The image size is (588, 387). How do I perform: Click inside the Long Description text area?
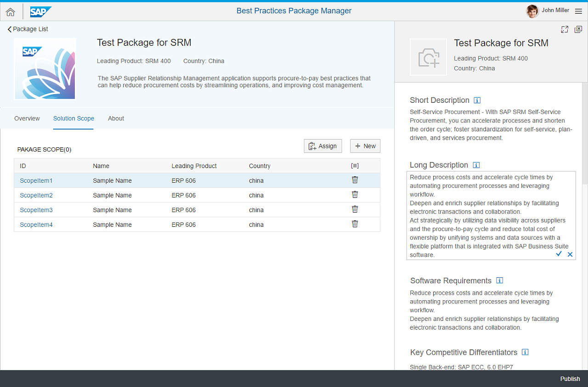(491, 216)
